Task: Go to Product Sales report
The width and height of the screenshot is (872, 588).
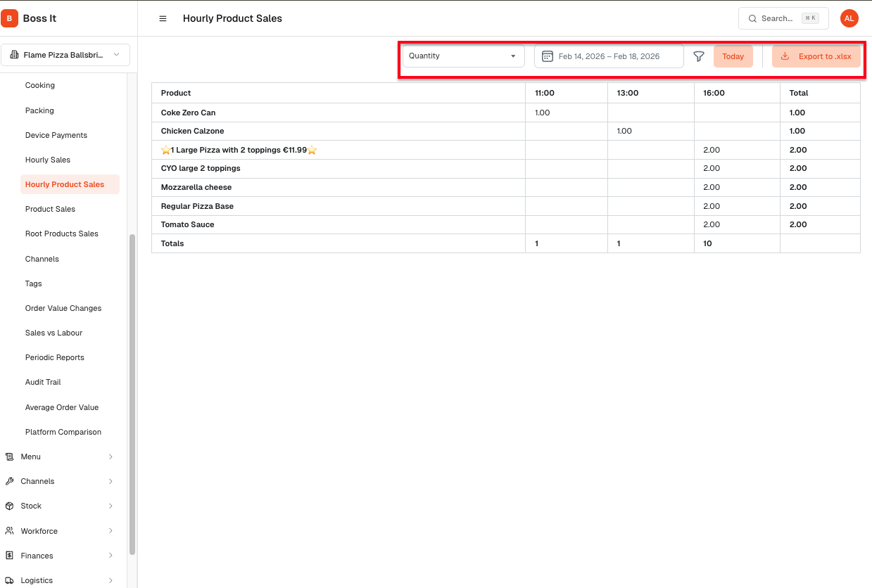Action: [x=50, y=209]
